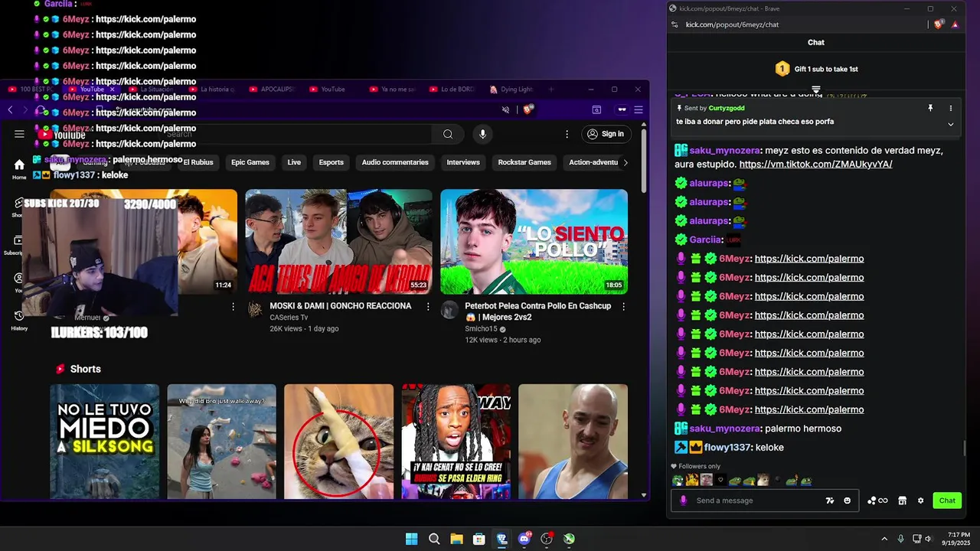Click flowy1337 username in Kick chat
Viewport: 980px width, 551px height.
pos(727,448)
